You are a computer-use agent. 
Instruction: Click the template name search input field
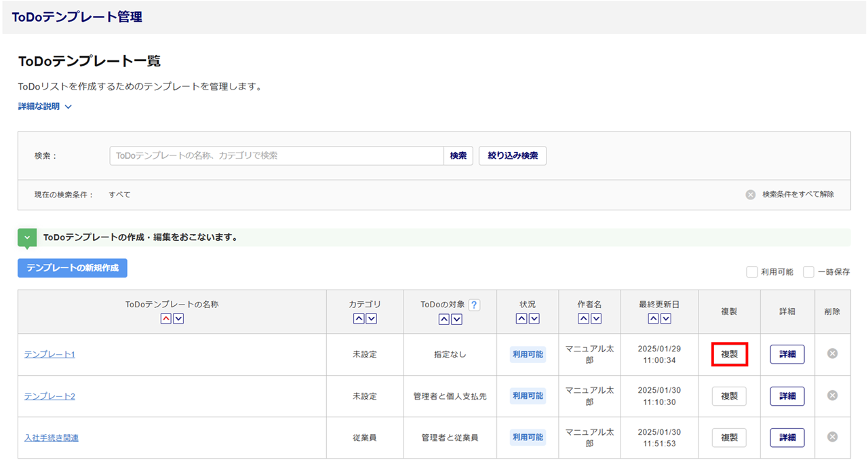(277, 155)
